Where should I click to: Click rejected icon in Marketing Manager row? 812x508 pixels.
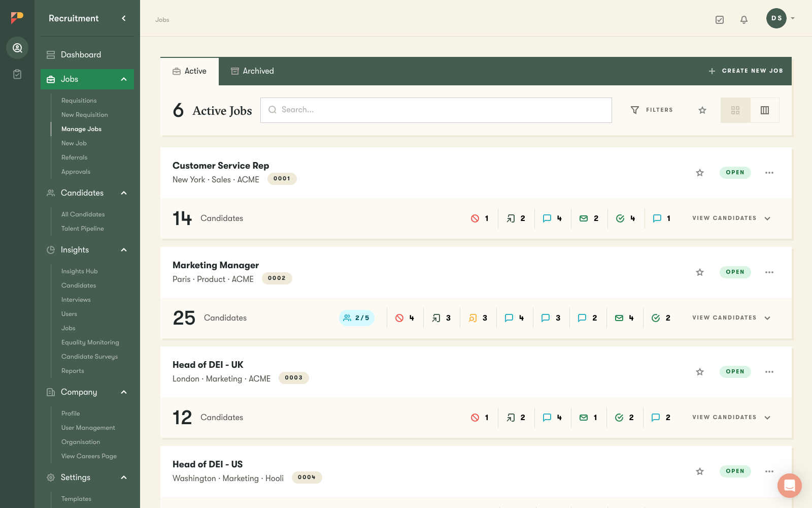pyautogui.click(x=399, y=318)
